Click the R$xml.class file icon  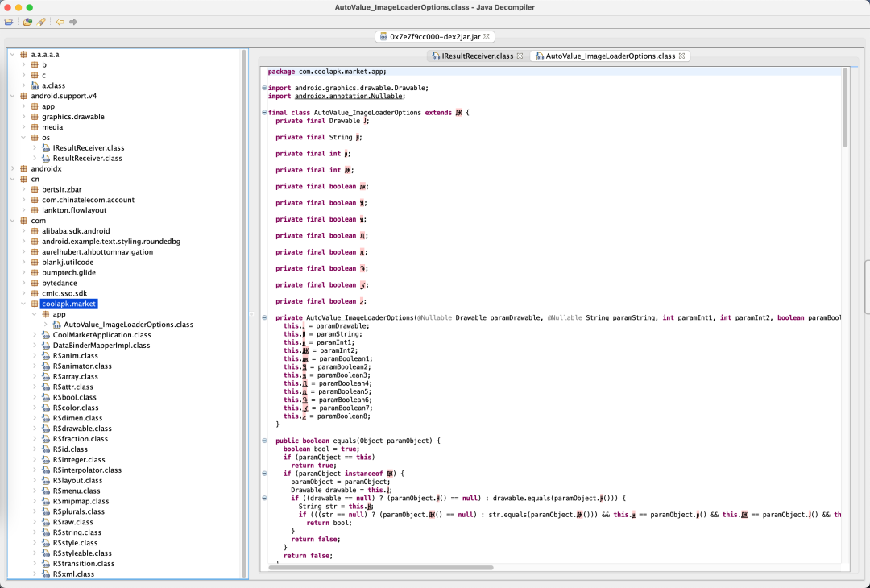point(45,574)
